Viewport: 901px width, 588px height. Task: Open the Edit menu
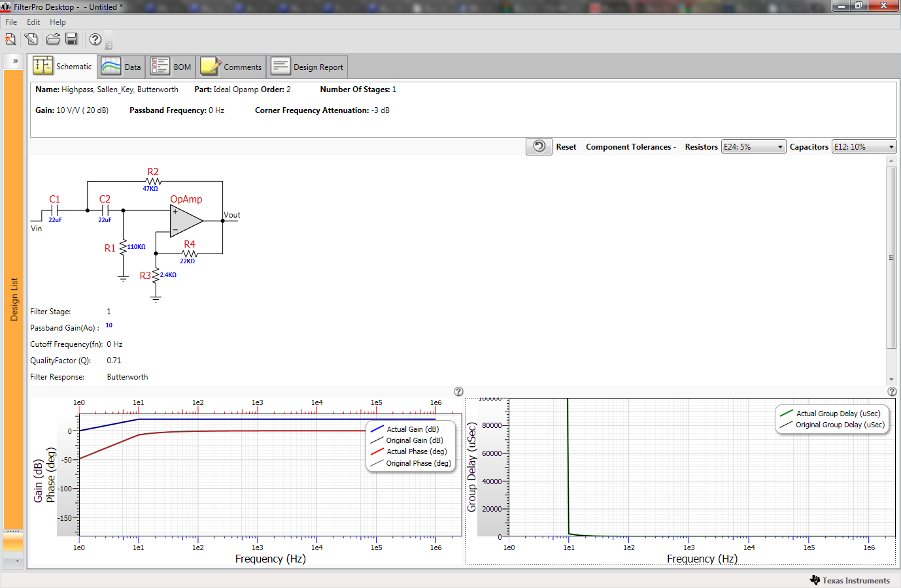coord(33,22)
